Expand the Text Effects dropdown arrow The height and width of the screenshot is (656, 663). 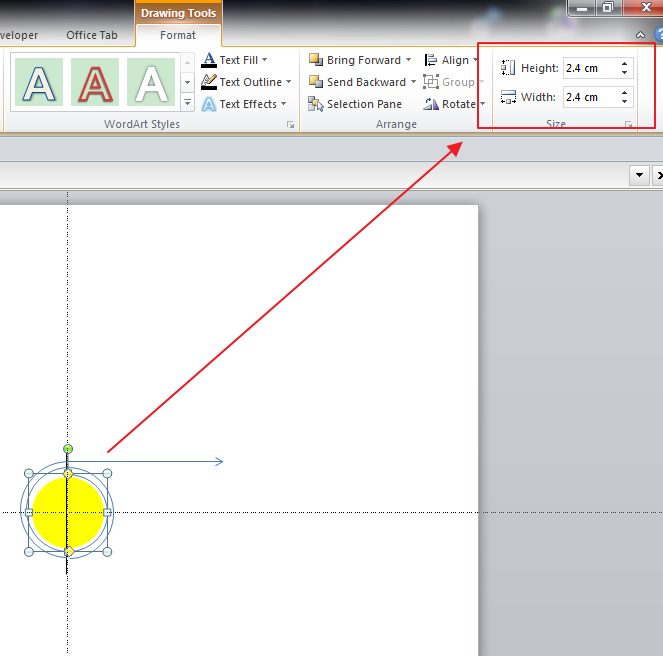(284, 104)
